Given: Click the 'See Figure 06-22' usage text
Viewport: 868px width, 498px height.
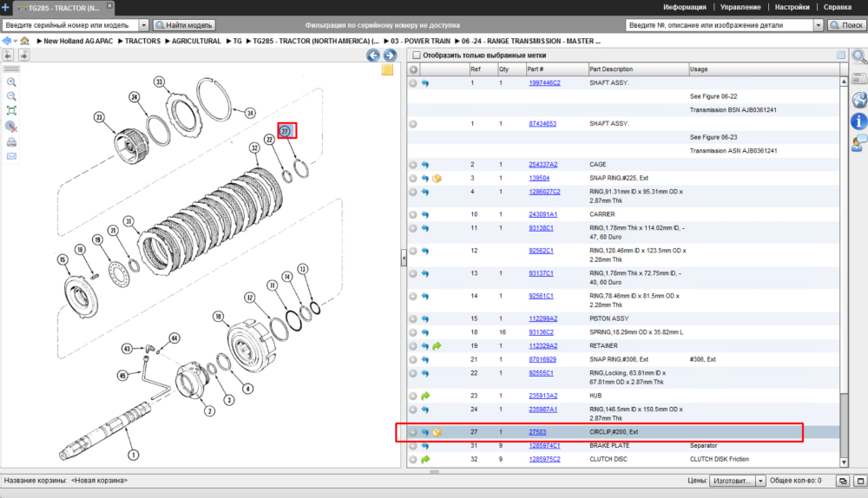Looking at the screenshot, I should [713, 96].
